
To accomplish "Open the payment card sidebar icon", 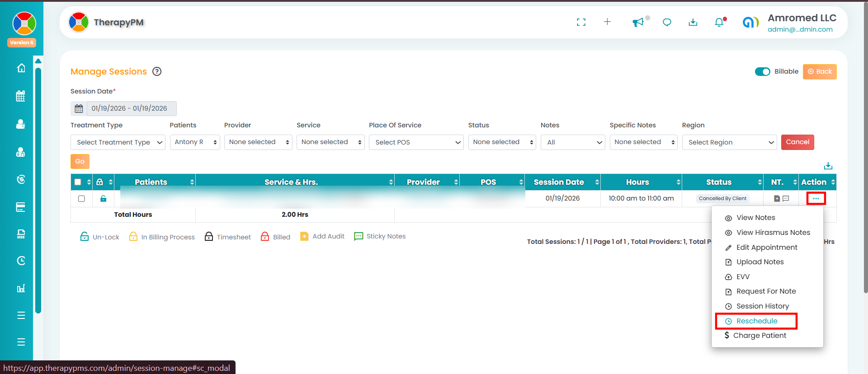I will (x=21, y=207).
